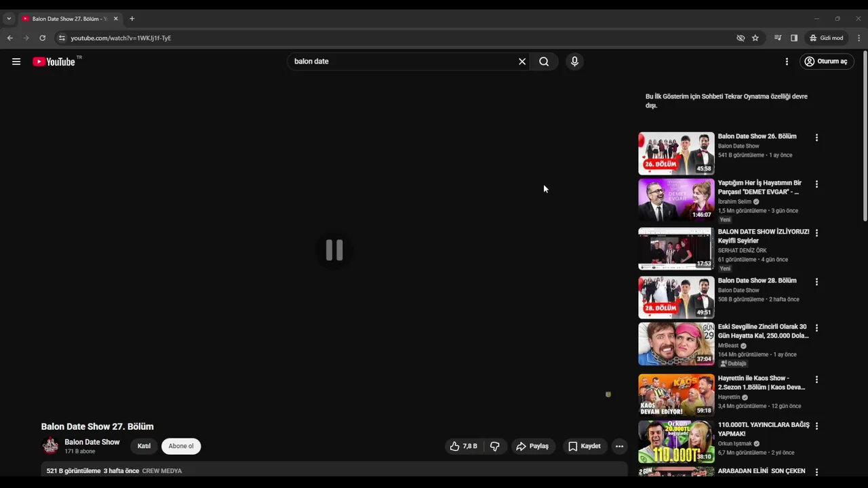Open a new browser tab with plus
868x488 pixels.
[x=132, y=19]
